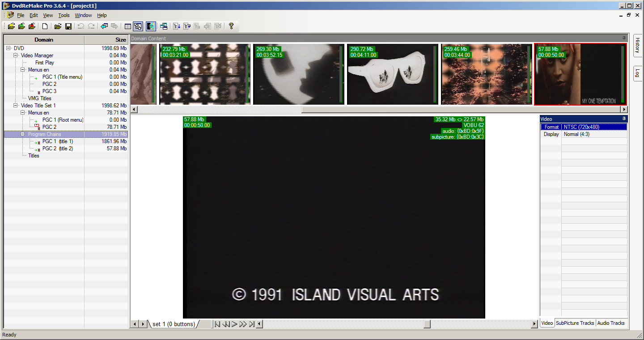The width and height of the screenshot is (644, 340).
Task: Collapse the DVD root node
Action: (8, 48)
